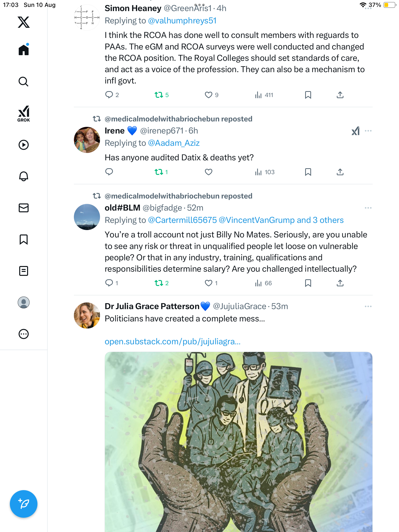Open more options on Dr Julia's post
This screenshot has height=532, width=399.
click(x=368, y=306)
